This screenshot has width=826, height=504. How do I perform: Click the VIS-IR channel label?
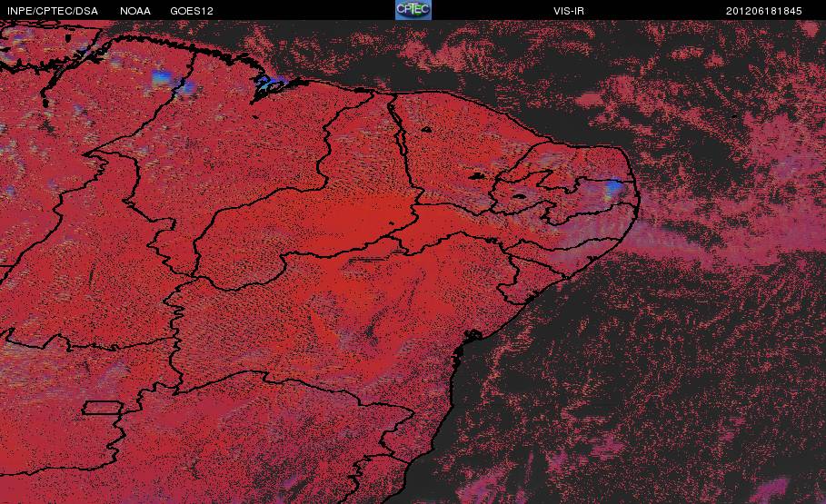coord(569,11)
